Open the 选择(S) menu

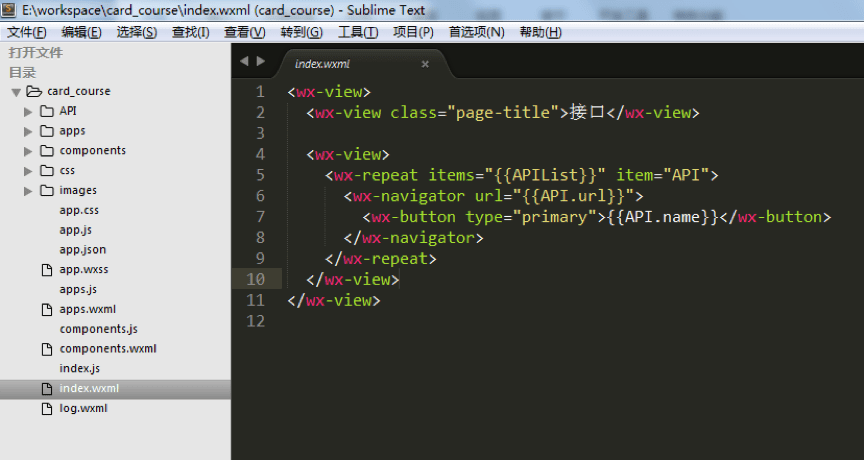(x=137, y=33)
